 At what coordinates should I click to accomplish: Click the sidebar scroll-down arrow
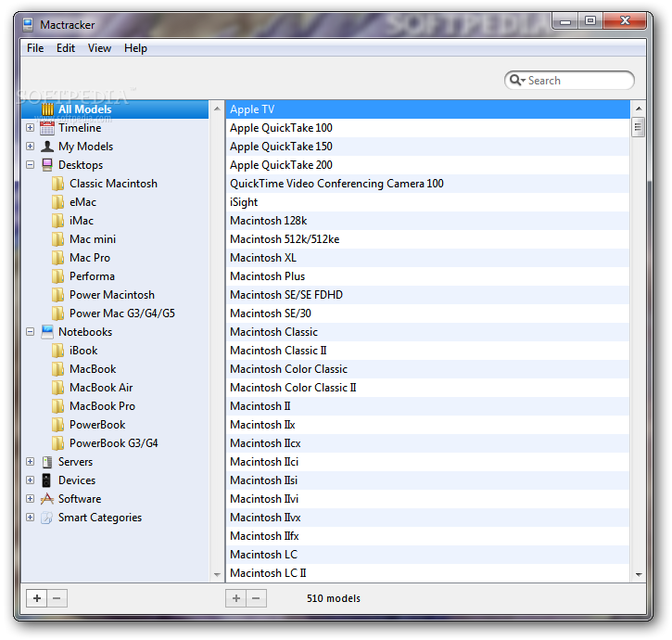point(217,574)
